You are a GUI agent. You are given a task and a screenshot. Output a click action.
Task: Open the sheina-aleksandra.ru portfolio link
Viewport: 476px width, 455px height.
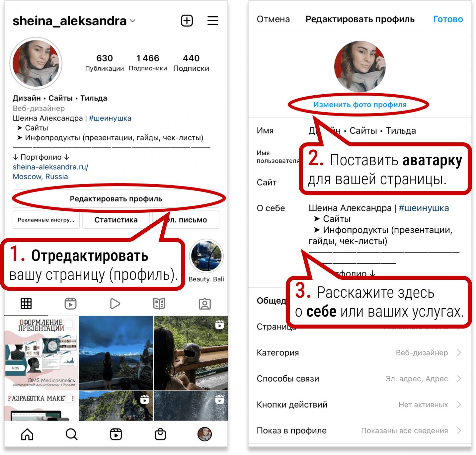coord(50,167)
